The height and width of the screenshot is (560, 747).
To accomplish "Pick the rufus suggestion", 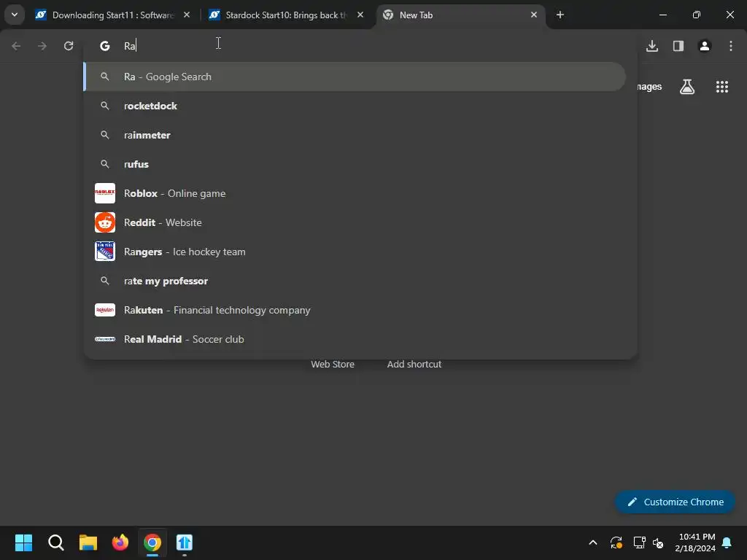I will (x=355, y=164).
